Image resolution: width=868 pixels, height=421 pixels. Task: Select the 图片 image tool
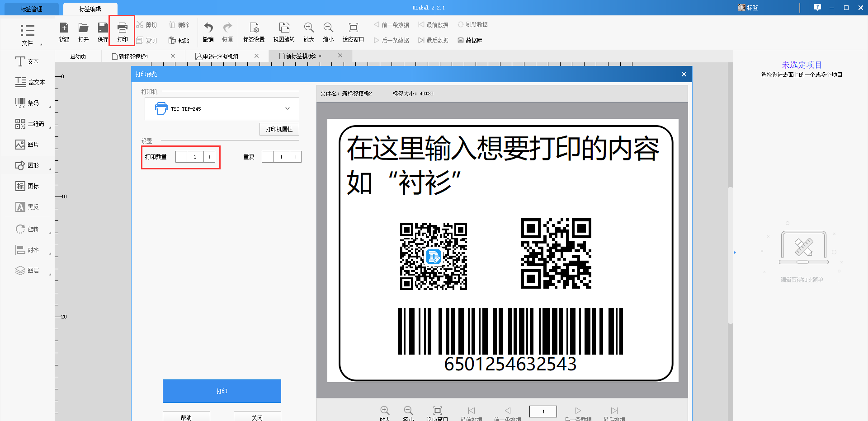27,145
